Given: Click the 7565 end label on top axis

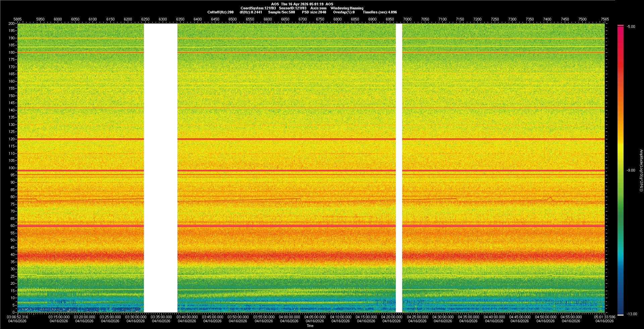Looking at the screenshot, I should point(604,19).
